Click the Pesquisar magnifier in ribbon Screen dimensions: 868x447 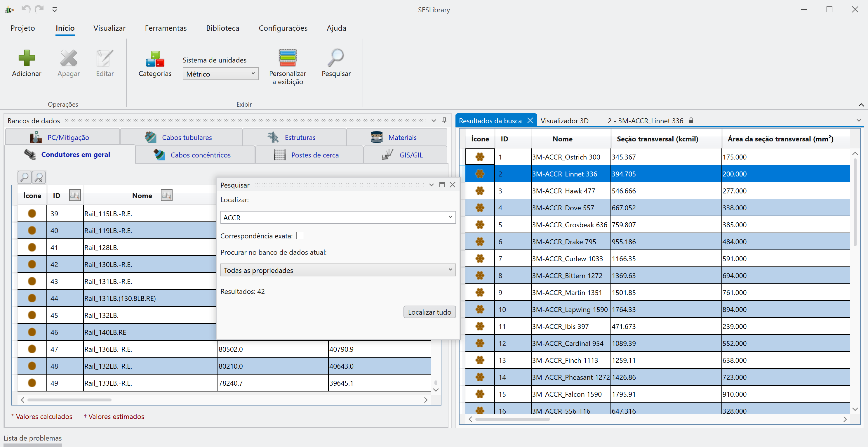click(x=335, y=58)
